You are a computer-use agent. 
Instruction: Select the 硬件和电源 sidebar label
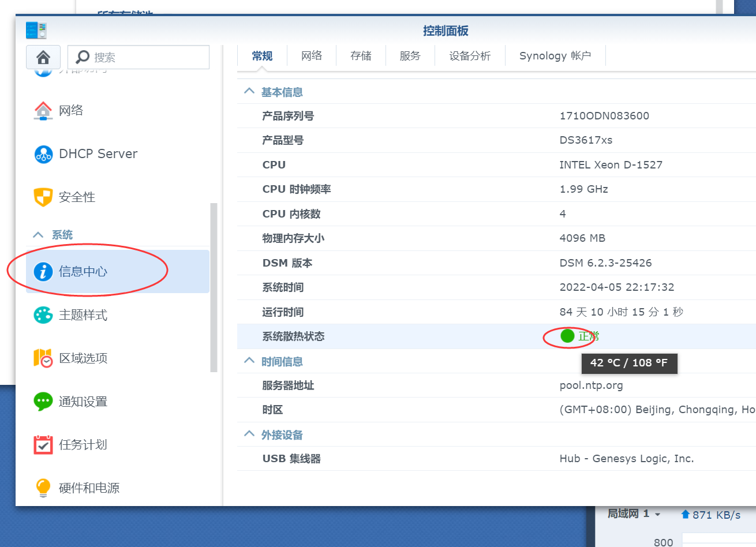pyautogui.click(x=89, y=488)
